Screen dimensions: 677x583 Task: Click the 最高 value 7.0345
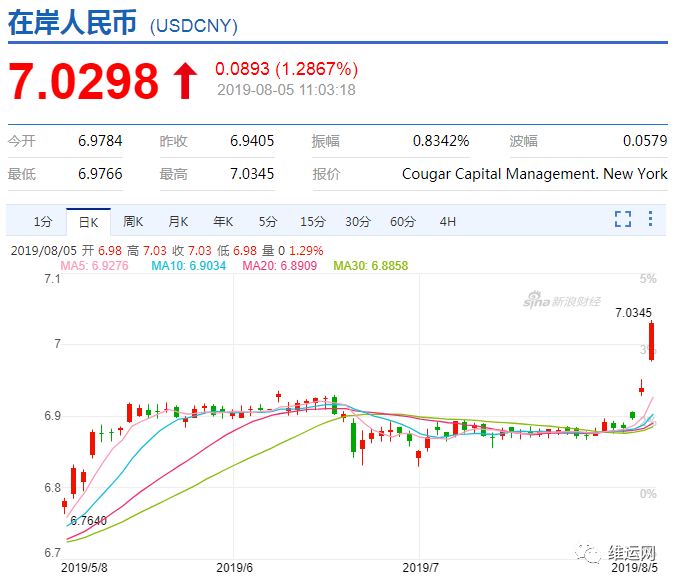pyautogui.click(x=252, y=174)
